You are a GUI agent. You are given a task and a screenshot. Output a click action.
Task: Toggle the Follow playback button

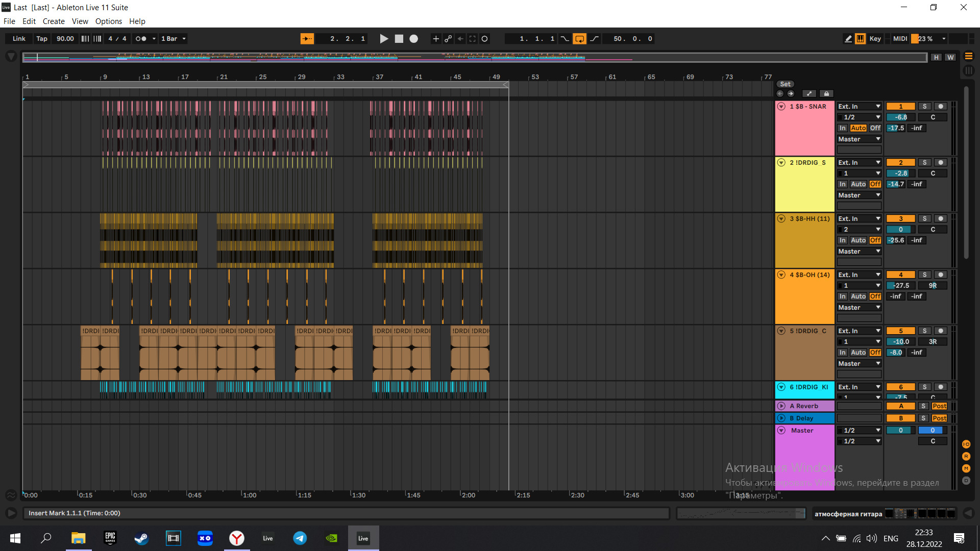(307, 39)
